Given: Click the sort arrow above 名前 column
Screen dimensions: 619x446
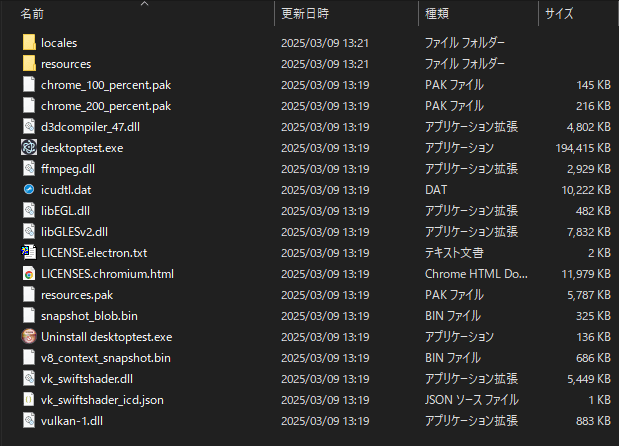Looking at the screenshot, I should point(144,4).
